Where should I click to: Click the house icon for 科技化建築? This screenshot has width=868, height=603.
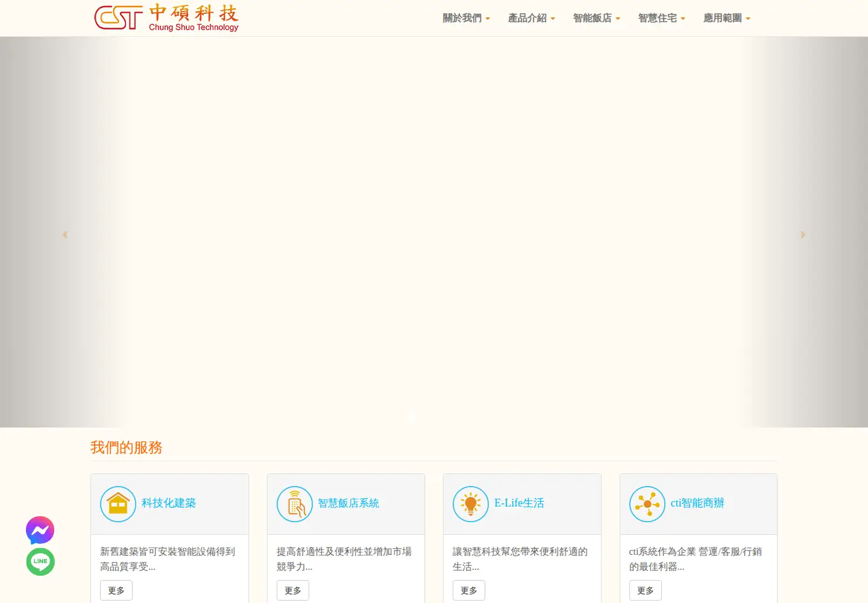(x=118, y=504)
